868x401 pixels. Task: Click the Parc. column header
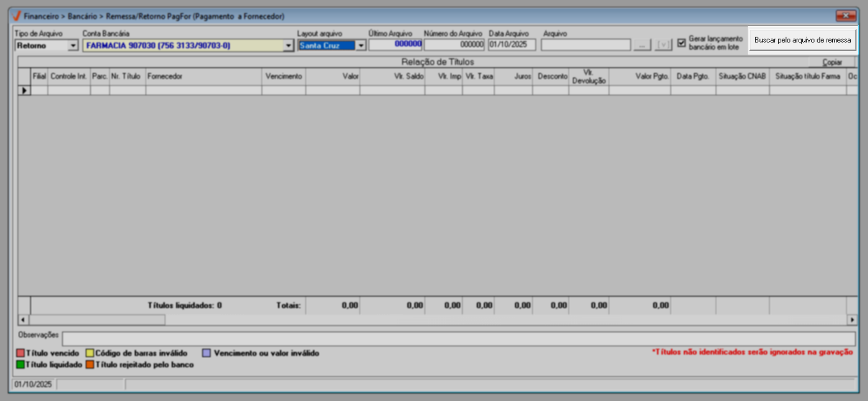click(x=99, y=76)
